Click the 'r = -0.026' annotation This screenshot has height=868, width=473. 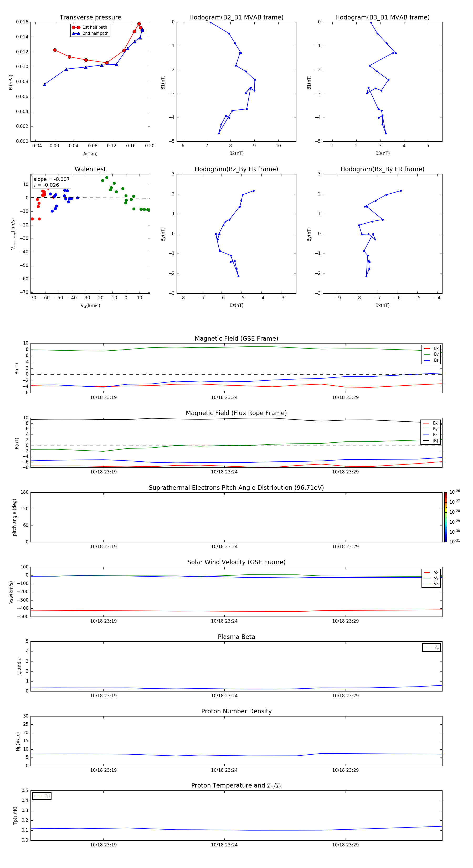[47, 185]
